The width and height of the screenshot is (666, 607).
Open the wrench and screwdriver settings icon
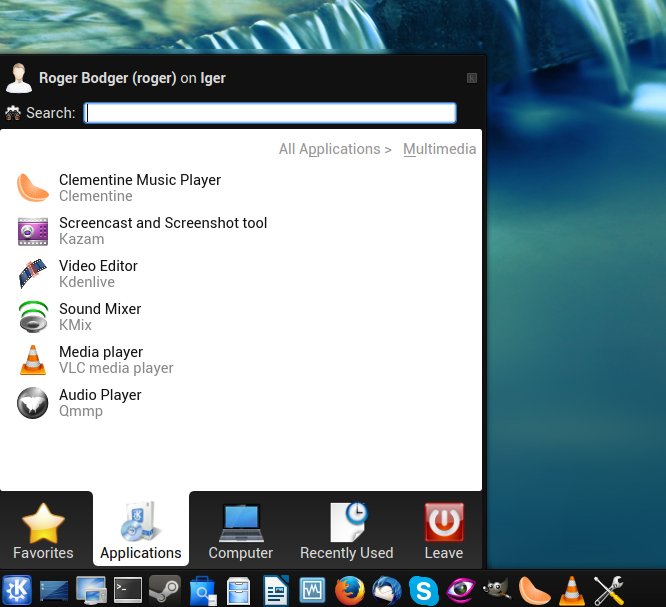[x=609, y=590]
